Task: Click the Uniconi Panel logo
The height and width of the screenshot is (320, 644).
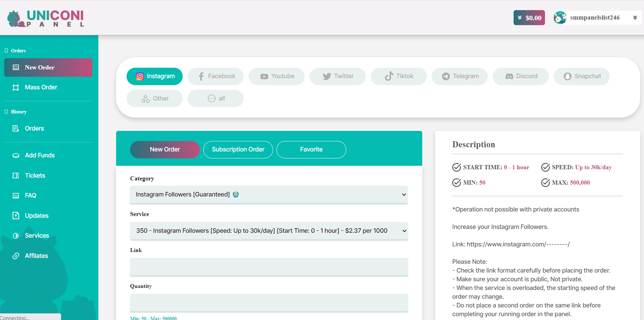Action: [x=46, y=18]
